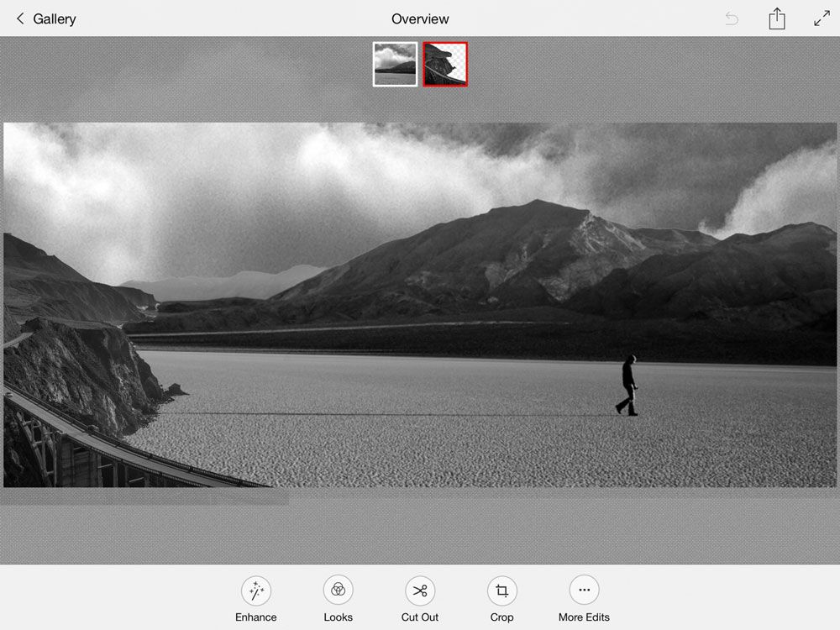Screen dimensions: 840x630
Task: Tap the More Edits text label
Action: (x=584, y=617)
